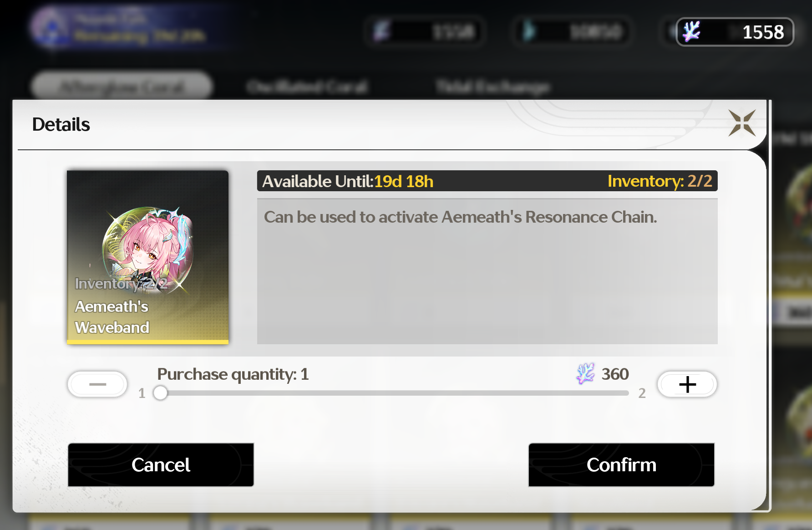This screenshot has width=812, height=530.
Task: Click the coral currency icon beside 1558
Action: (691, 32)
